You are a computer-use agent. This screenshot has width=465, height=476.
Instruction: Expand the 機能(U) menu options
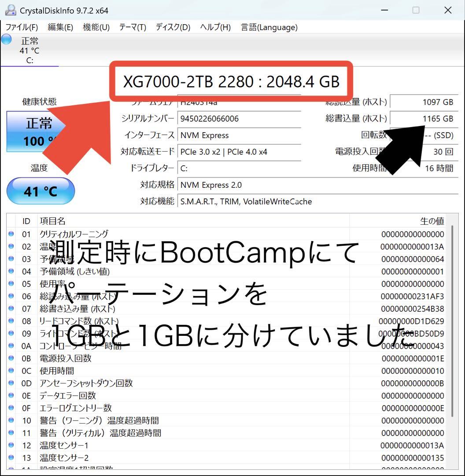click(x=96, y=27)
